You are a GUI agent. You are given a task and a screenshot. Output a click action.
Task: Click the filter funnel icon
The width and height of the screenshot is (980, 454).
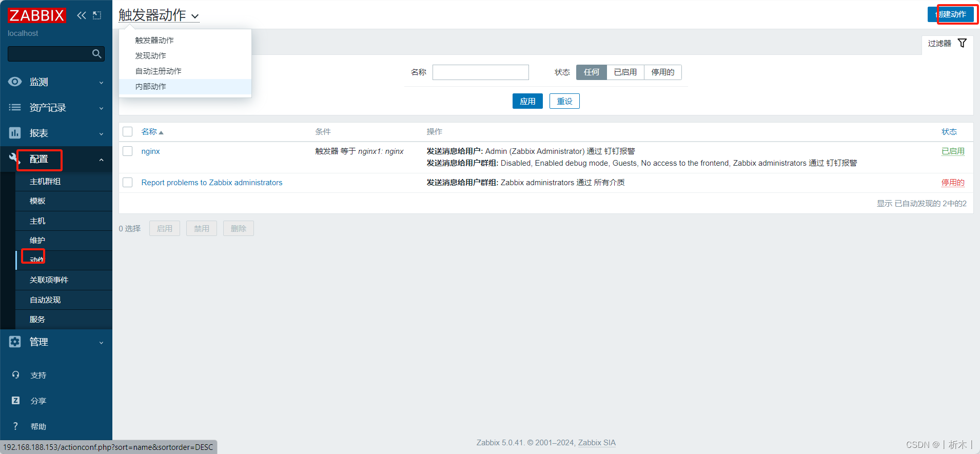(x=963, y=43)
